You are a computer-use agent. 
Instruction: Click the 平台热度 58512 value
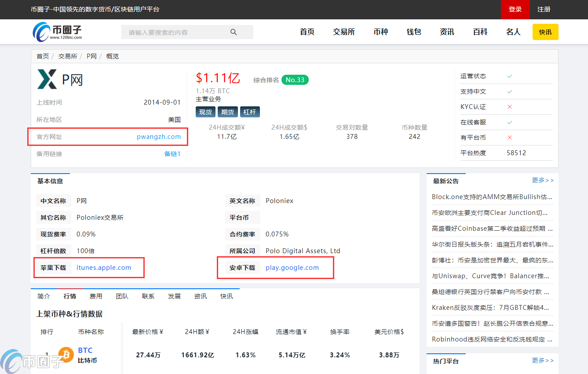tap(516, 153)
